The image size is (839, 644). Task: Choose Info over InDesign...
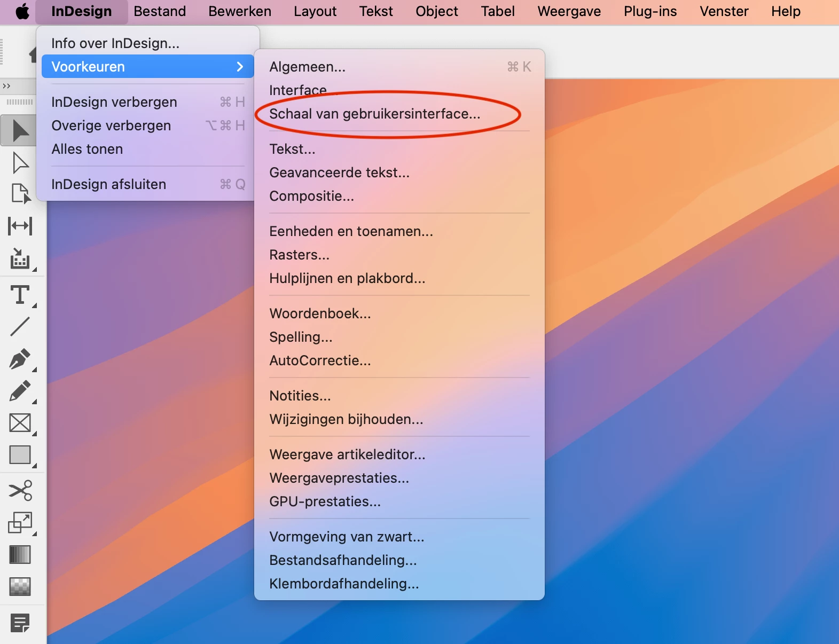[148, 43]
